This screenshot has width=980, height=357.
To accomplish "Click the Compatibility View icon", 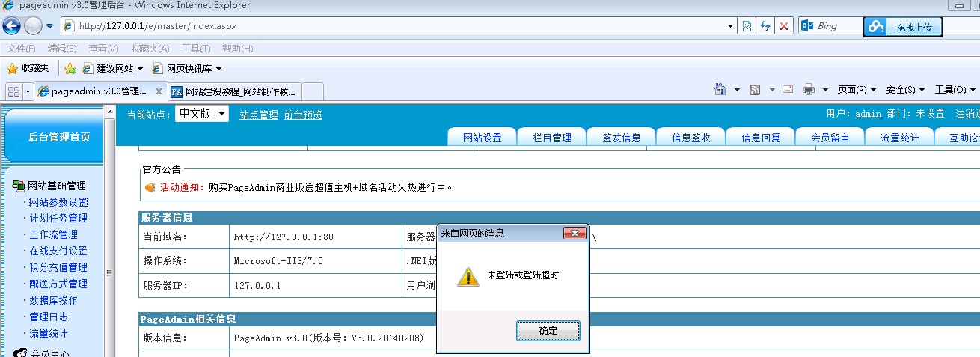I will (x=747, y=26).
